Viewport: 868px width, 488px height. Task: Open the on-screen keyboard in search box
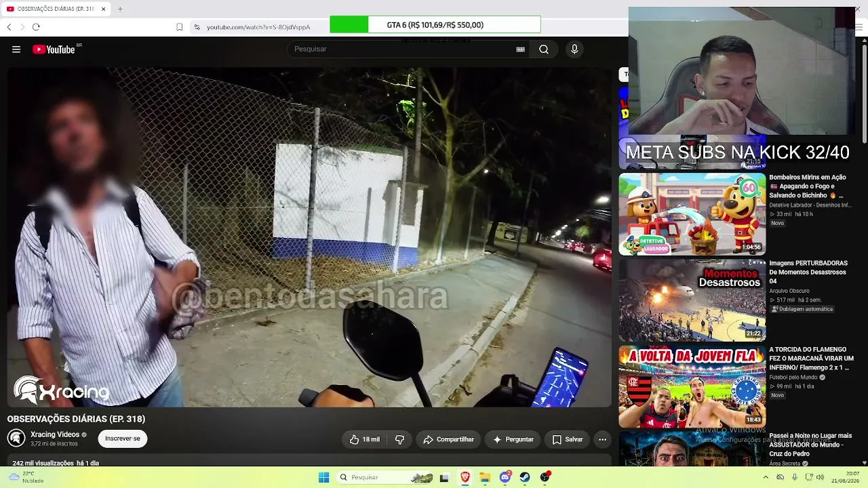(x=520, y=49)
